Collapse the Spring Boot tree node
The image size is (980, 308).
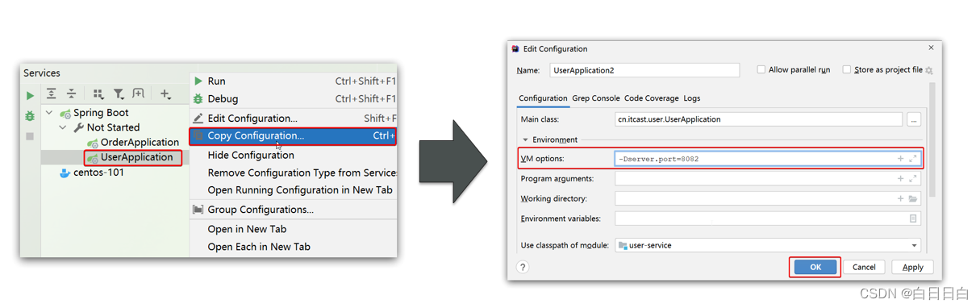coord(50,113)
